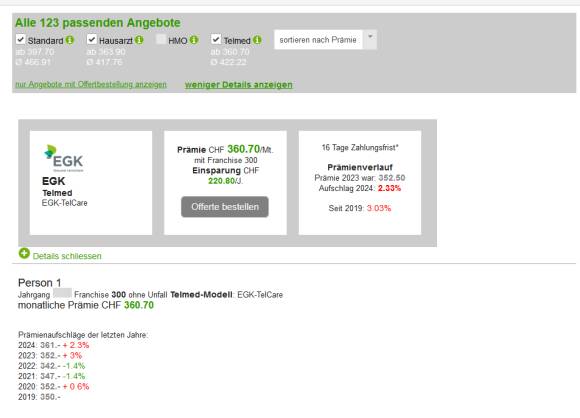Open info icon next to Telmed
This screenshot has height=418, width=580.
coord(257,40)
